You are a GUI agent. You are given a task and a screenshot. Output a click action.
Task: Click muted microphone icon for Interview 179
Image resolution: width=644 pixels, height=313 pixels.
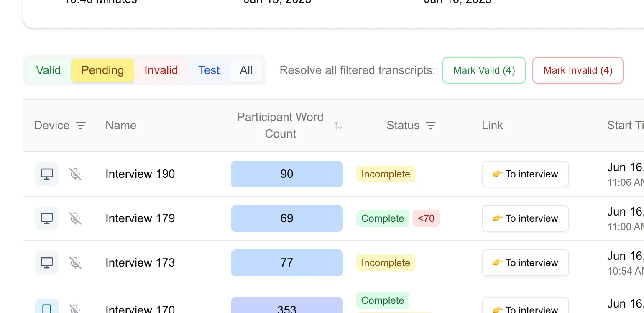click(x=75, y=218)
